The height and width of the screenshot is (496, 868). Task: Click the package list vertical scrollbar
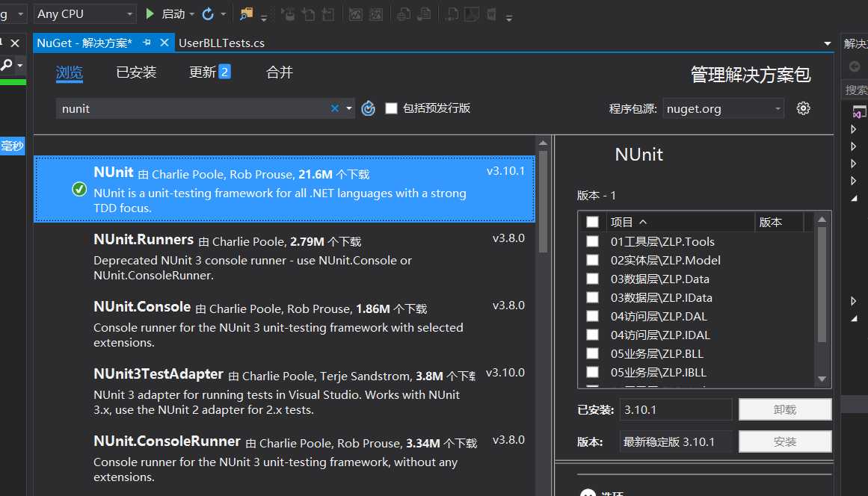pyautogui.click(x=543, y=202)
